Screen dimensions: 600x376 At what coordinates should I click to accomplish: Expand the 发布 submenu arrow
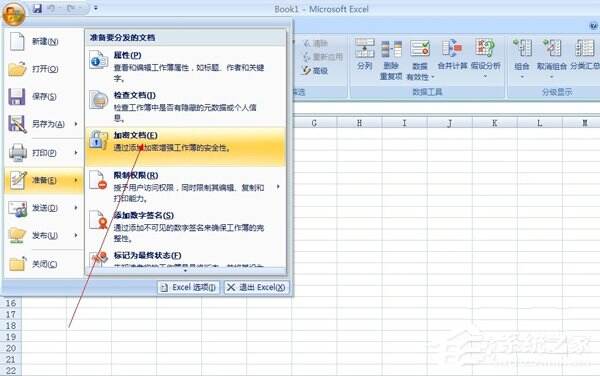coord(76,235)
